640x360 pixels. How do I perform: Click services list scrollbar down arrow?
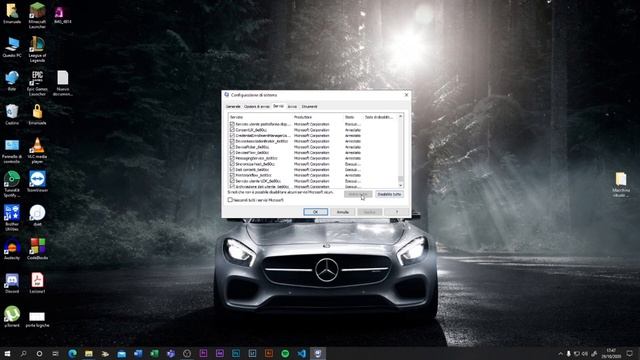(400, 185)
